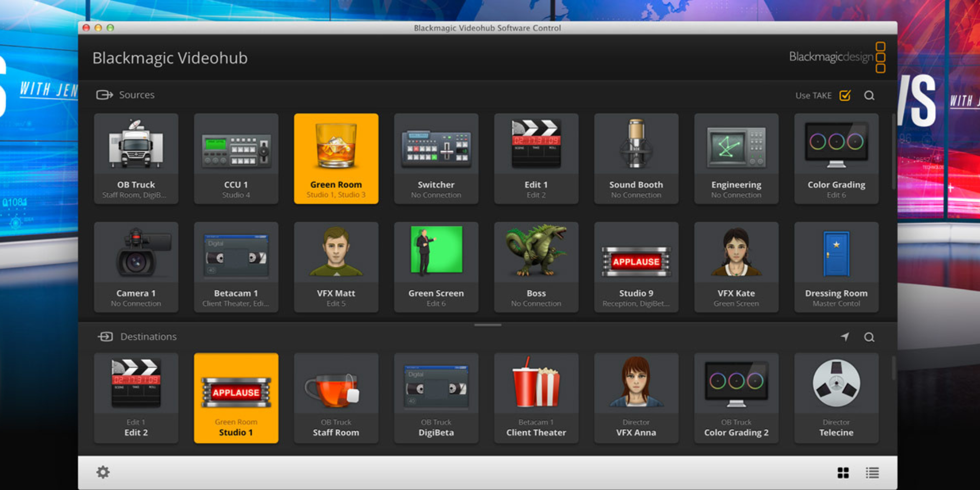Click the Destinations panel scrollbar
The image size is (980, 490).
(x=894, y=368)
